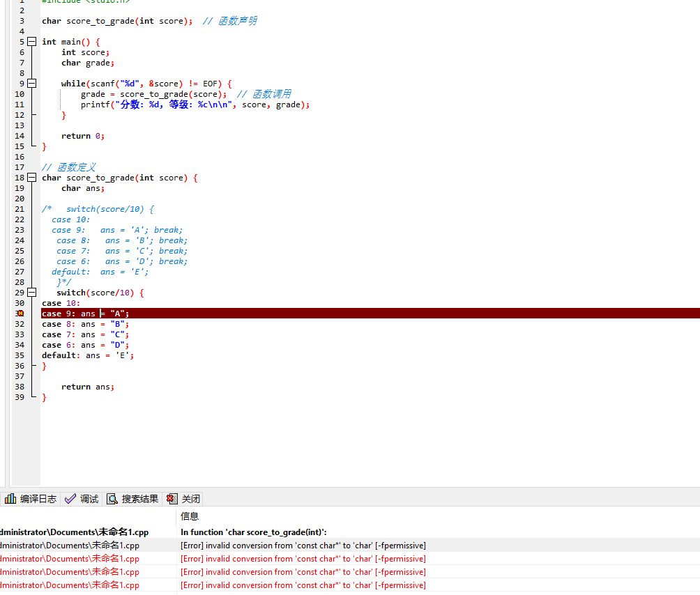Click the 'int score;' declaration line

[x=85, y=52]
